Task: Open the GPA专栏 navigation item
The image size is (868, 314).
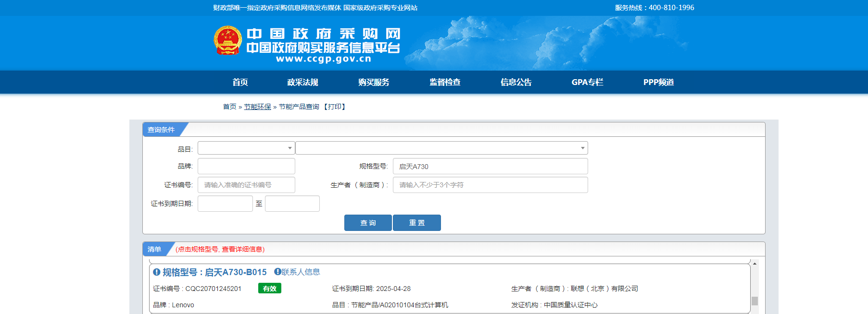Action: pos(587,82)
